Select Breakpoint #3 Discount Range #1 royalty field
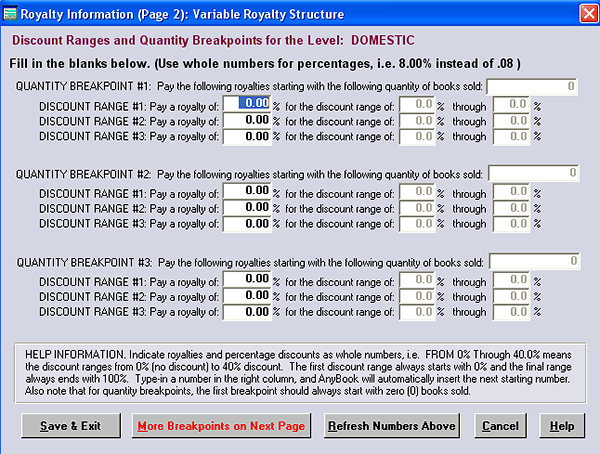 246,279
